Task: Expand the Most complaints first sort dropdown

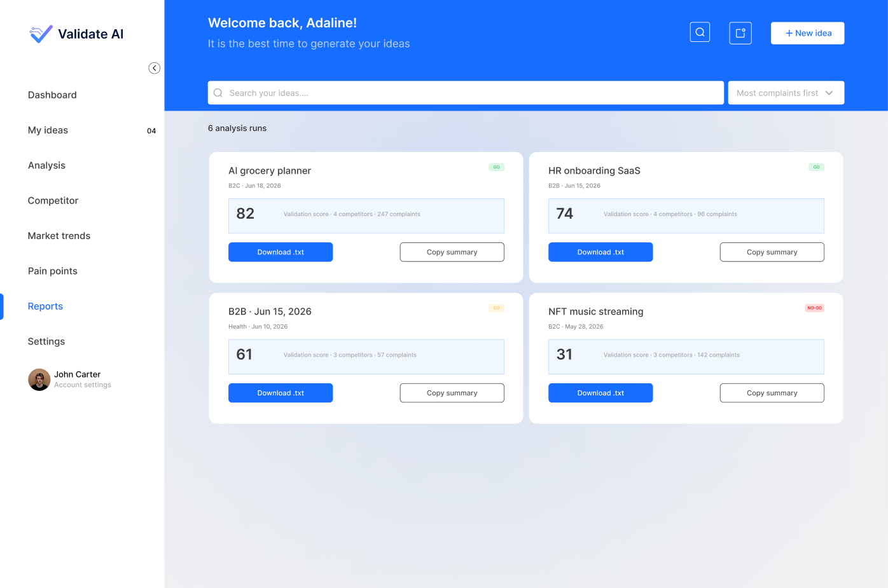Action: [x=786, y=93]
